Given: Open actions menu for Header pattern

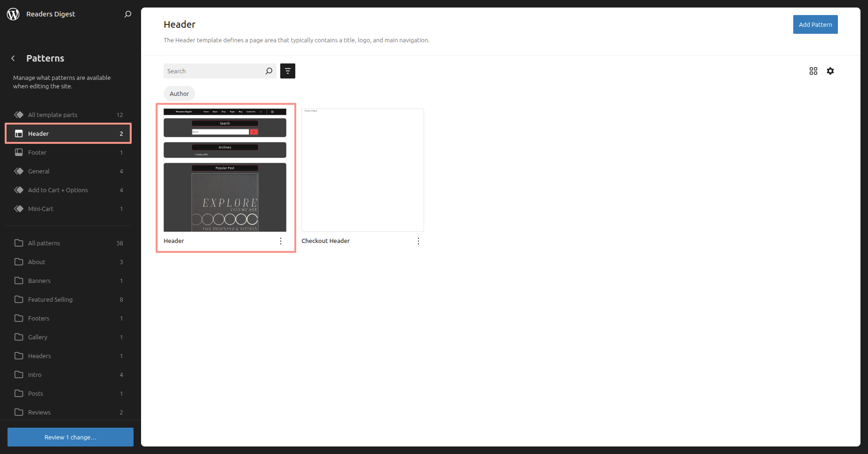Looking at the screenshot, I should click(281, 241).
